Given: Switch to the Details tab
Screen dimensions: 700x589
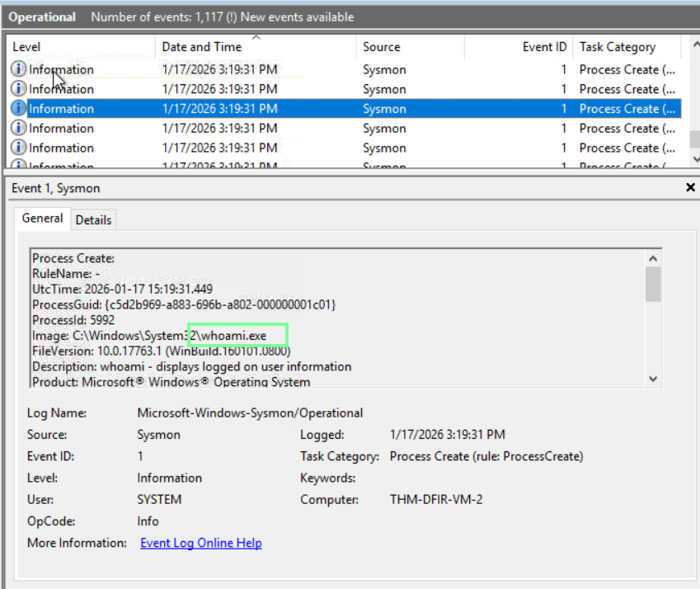Looking at the screenshot, I should click(93, 220).
